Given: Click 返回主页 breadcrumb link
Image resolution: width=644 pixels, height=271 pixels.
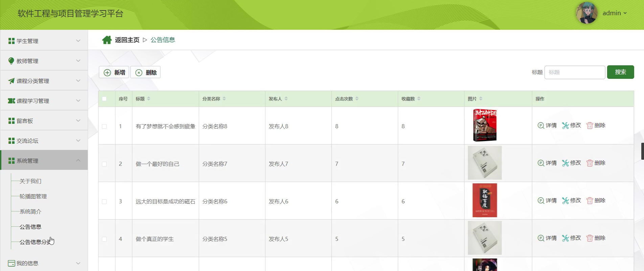Looking at the screenshot, I should click(127, 40).
